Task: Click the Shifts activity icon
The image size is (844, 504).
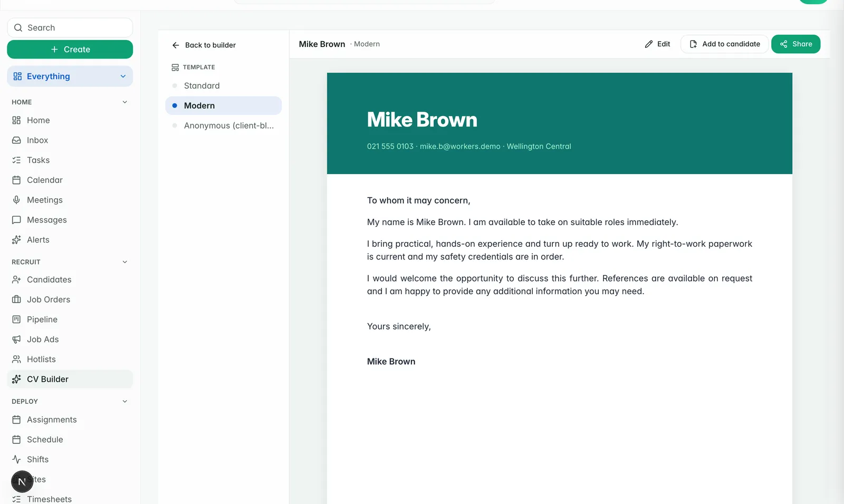Action: [16, 460]
